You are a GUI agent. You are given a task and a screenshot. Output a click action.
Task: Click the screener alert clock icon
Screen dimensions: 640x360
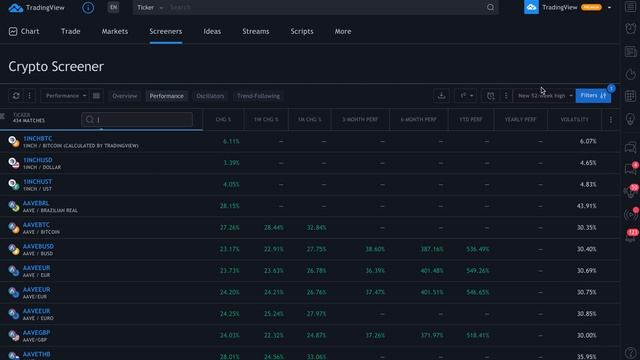click(490, 96)
